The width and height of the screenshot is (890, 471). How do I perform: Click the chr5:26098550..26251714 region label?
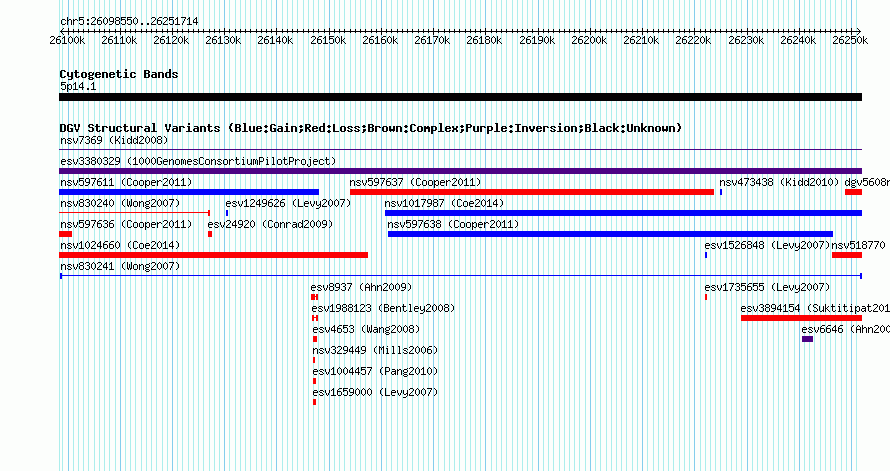pyautogui.click(x=129, y=22)
